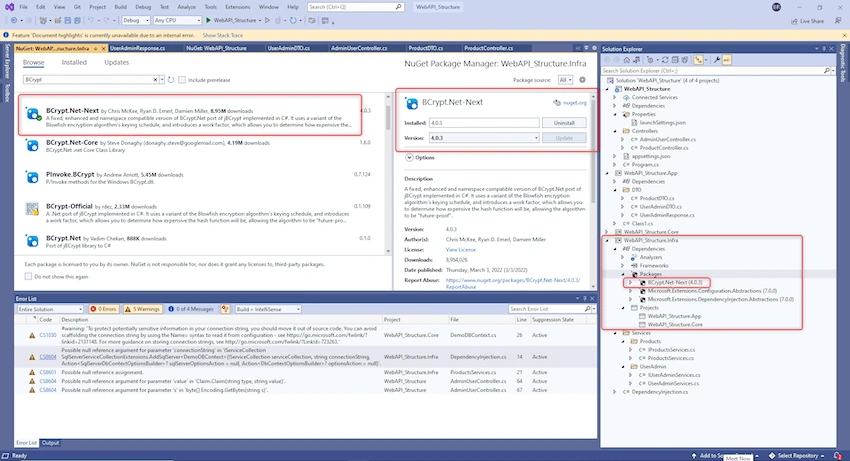Click the BCrypt-Official package icon

(33, 209)
